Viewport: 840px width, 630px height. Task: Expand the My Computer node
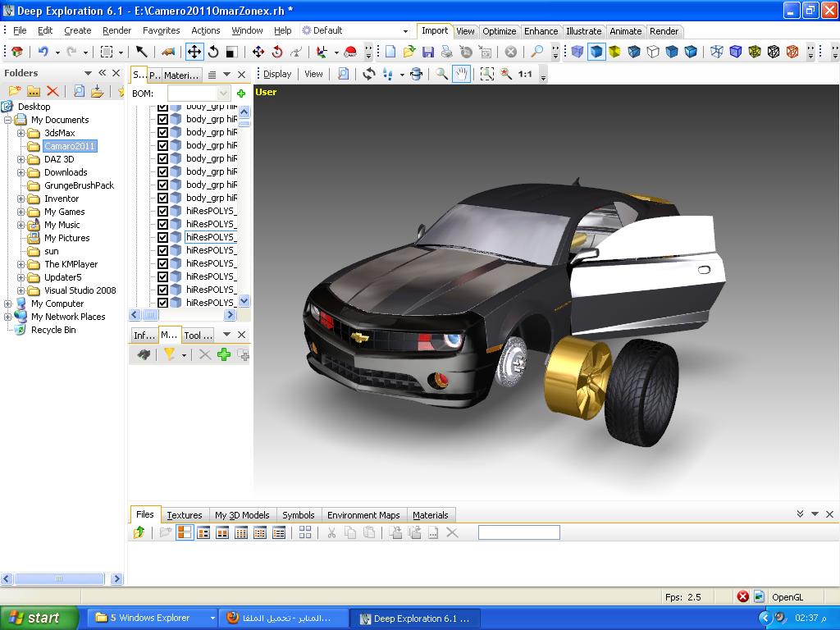click(8, 304)
